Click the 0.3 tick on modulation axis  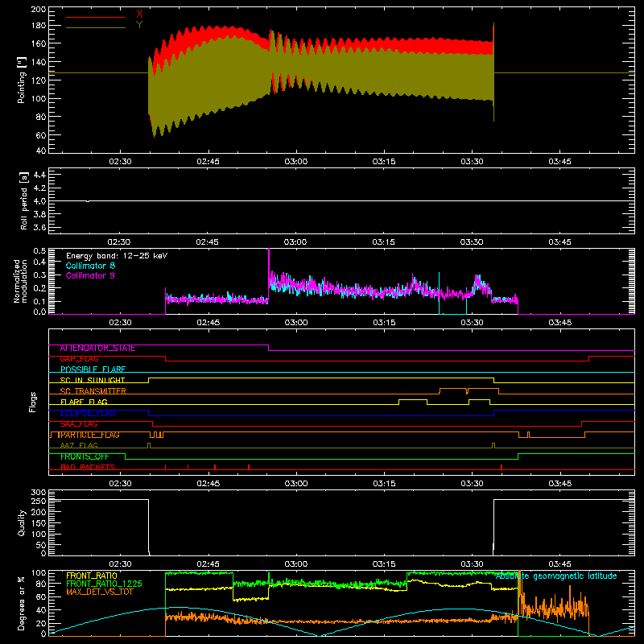point(39,275)
